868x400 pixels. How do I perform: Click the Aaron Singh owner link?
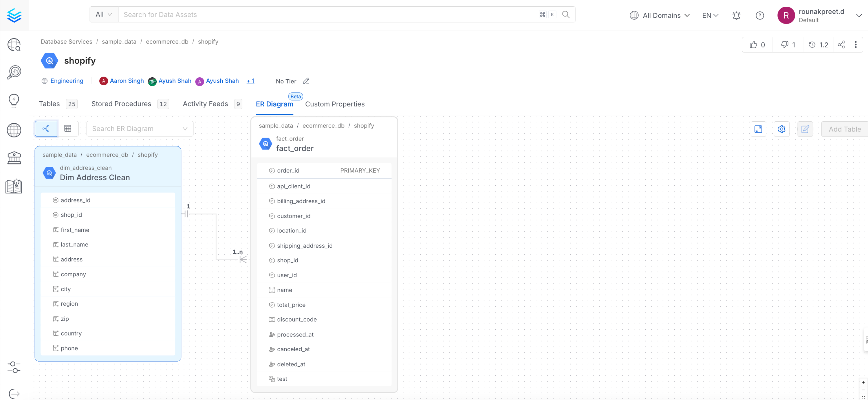127,81
